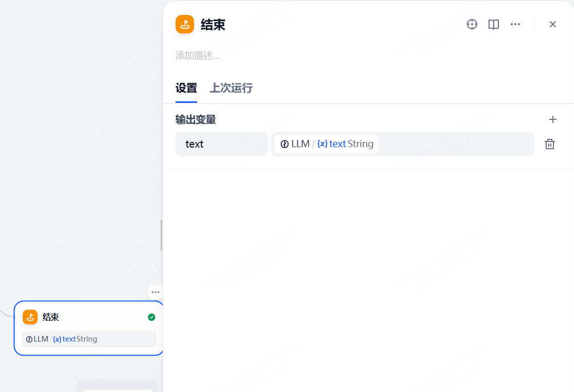The height and width of the screenshot is (392, 574).
Task: Click the orange icon on the canvas End node
Action: pyautogui.click(x=30, y=317)
